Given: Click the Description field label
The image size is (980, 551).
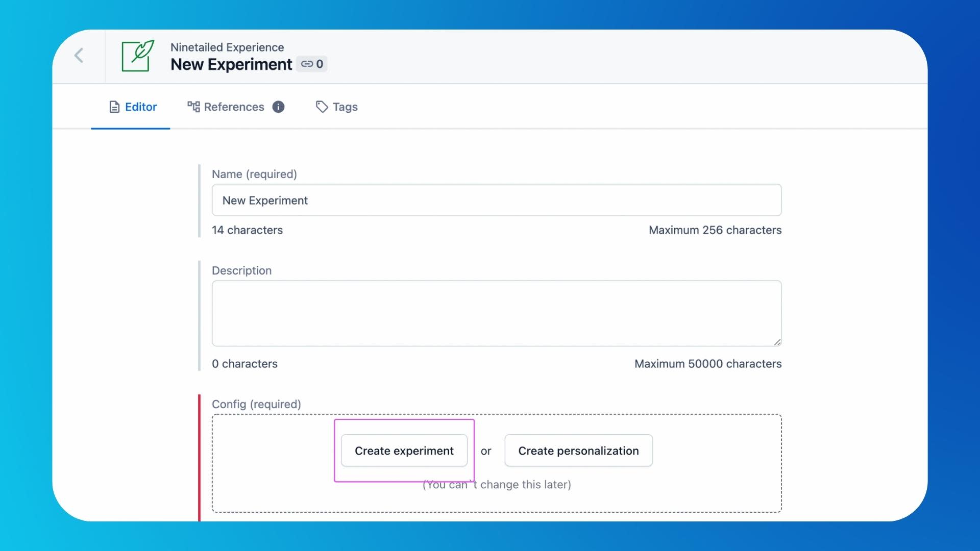Looking at the screenshot, I should pyautogui.click(x=241, y=270).
